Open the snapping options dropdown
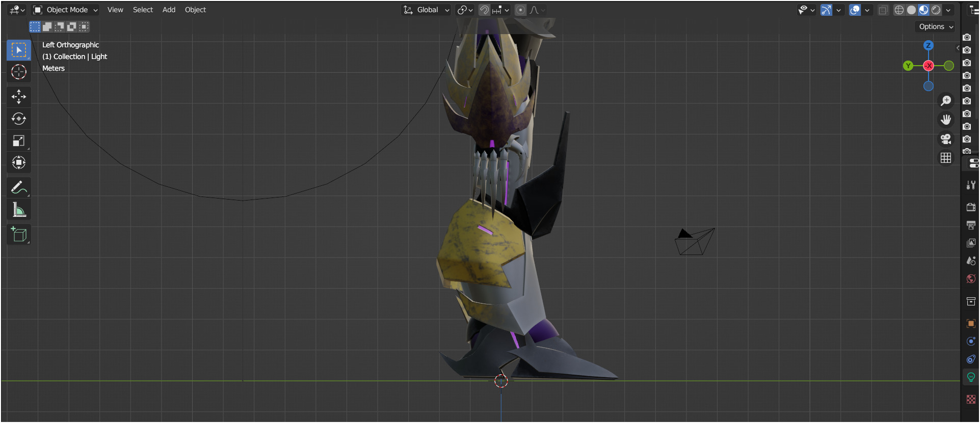 coord(501,10)
